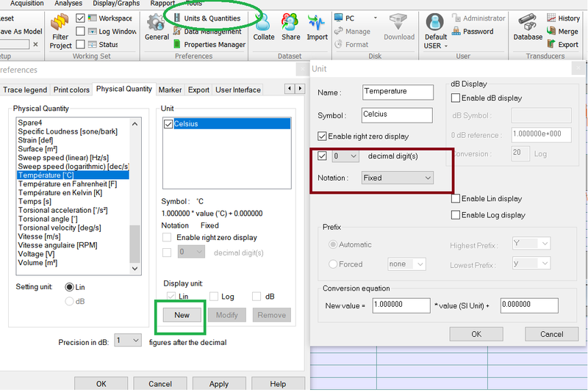The image size is (588, 392).
Task: Toggle the Celsius unit checkbox
Action: point(168,124)
